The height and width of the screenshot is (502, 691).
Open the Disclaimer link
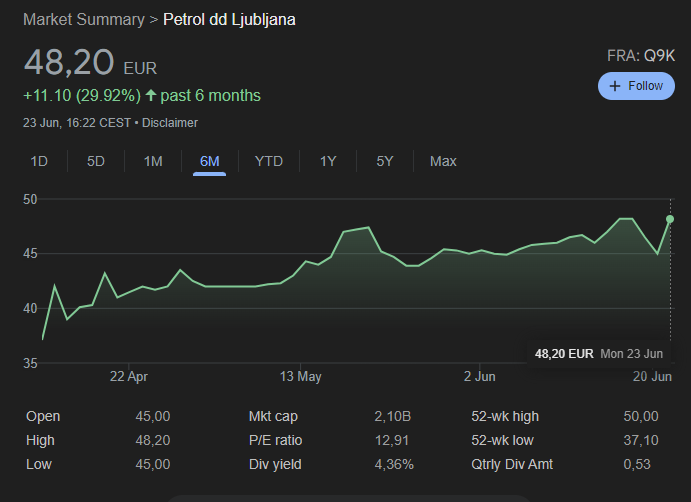point(170,123)
